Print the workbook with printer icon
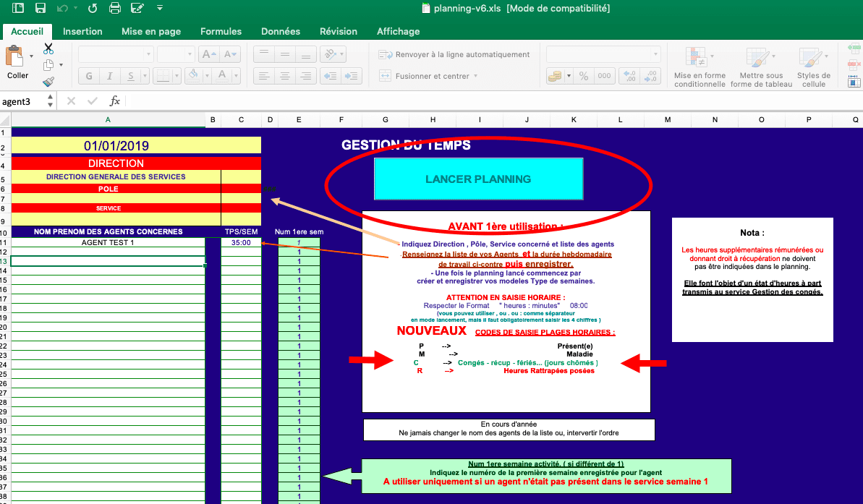The height and width of the screenshot is (504, 863). (114, 8)
